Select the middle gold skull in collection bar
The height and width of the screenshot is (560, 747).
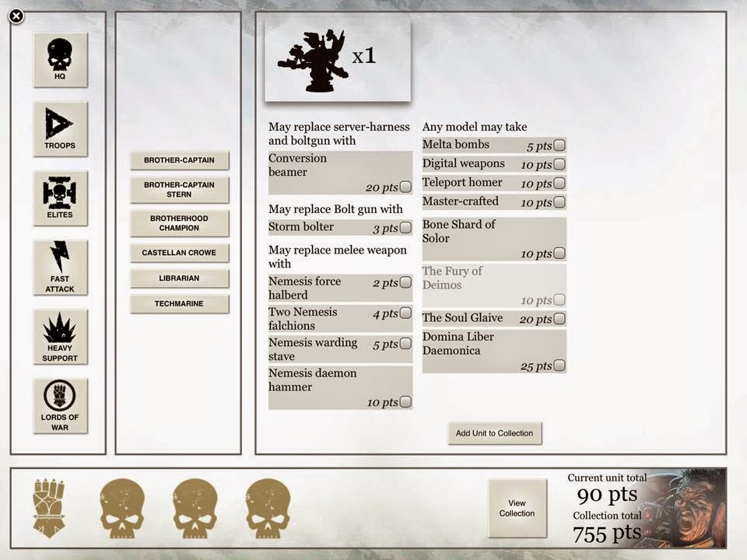click(195, 509)
